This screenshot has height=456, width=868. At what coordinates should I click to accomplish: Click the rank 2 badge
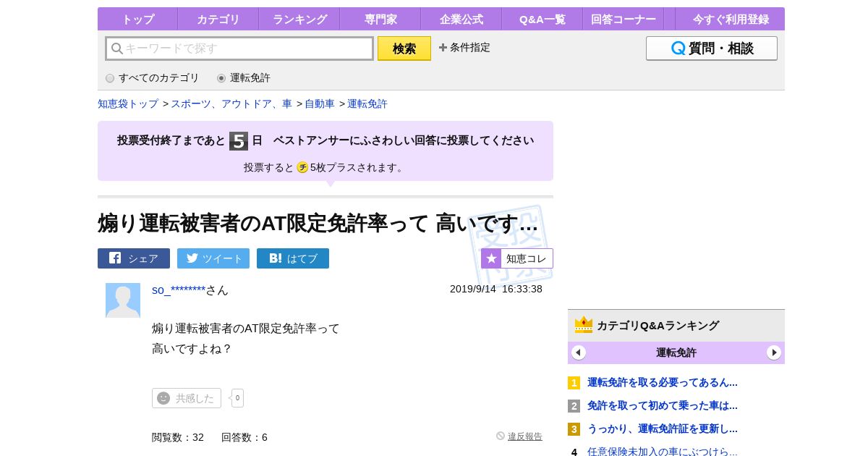574,406
